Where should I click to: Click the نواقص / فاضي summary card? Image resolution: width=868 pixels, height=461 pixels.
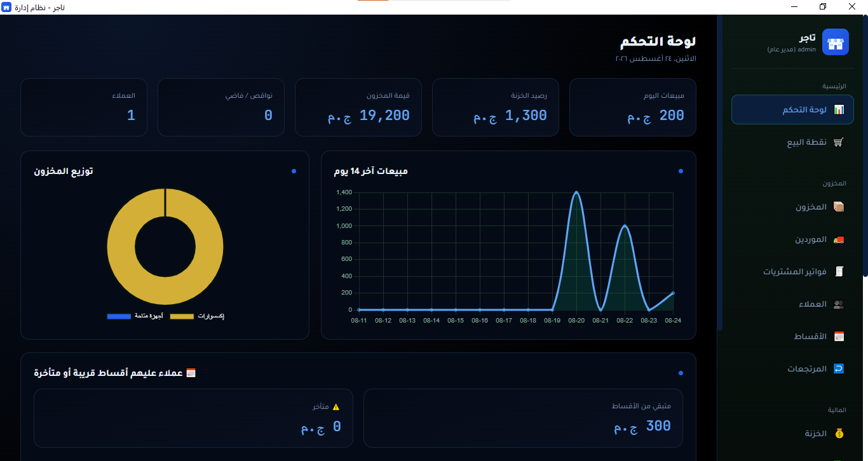[x=221, y=107]
